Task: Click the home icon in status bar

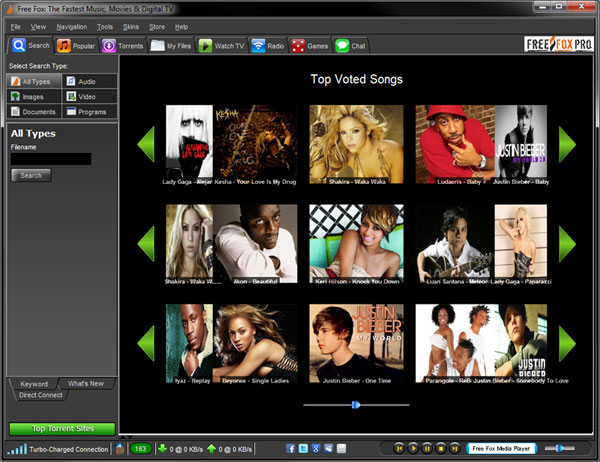Action: 120,449
